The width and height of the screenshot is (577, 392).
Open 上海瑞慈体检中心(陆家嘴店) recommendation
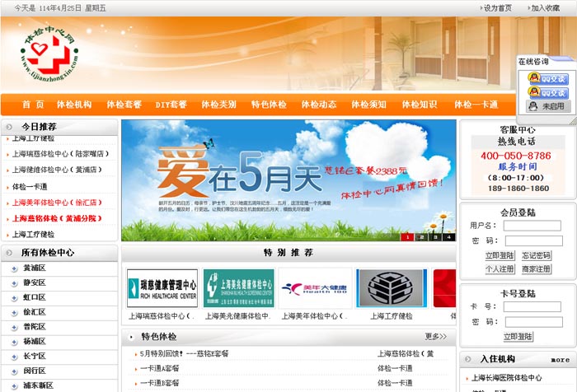(61, 154)
